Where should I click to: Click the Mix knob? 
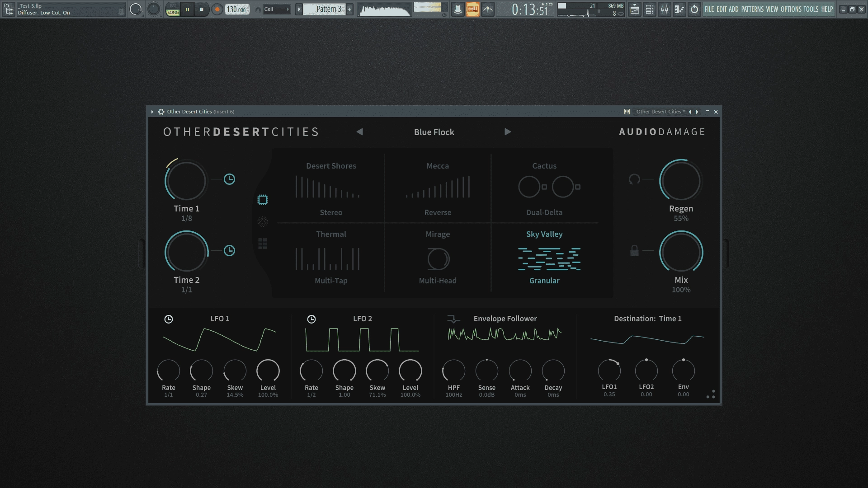[x=681, y=252]
